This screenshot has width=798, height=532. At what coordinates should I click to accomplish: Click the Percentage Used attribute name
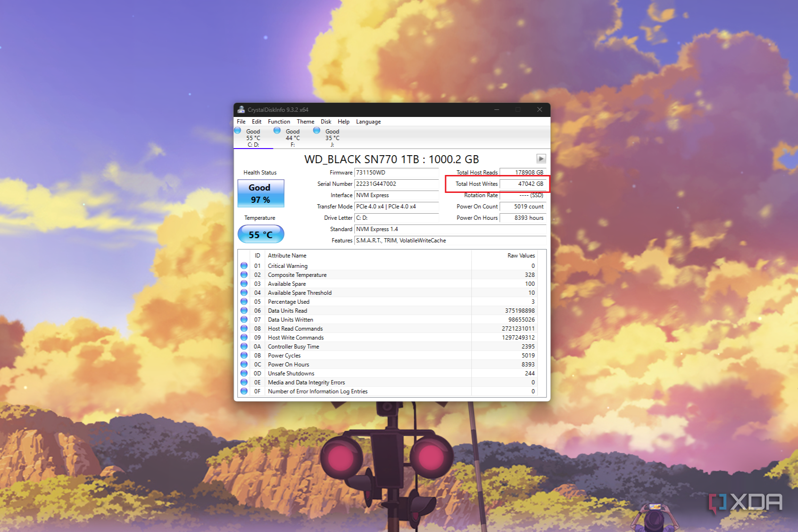pos(289,302)
